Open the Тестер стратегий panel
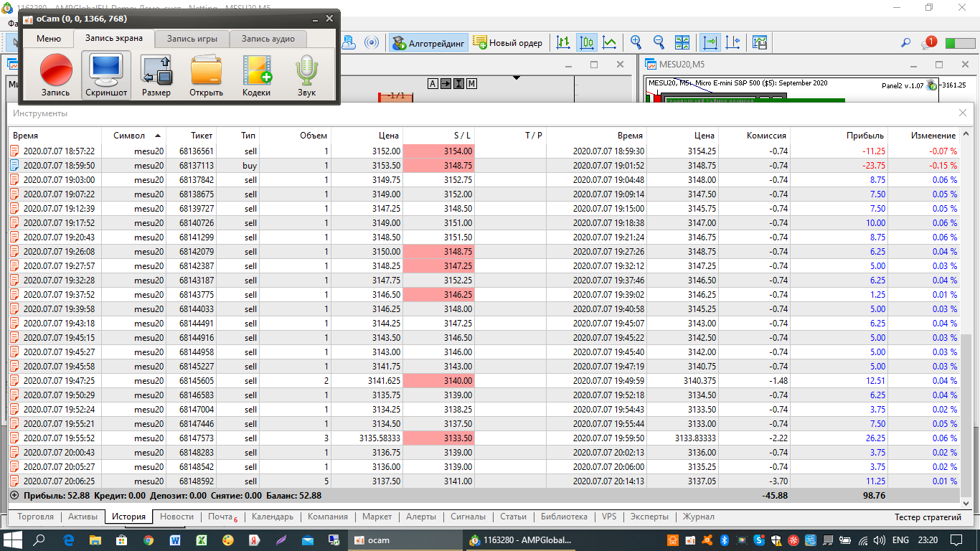 click(928, 517)
